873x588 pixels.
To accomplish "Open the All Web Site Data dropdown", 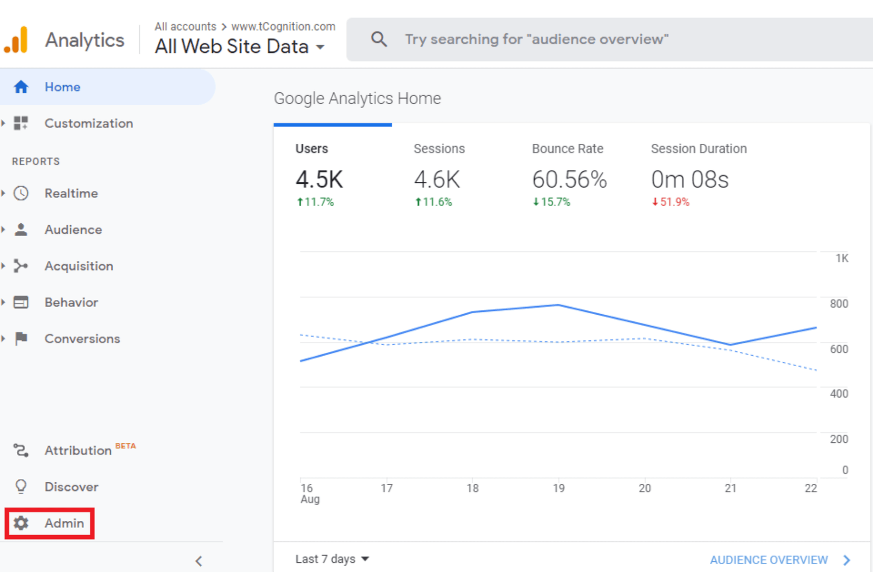I will tap(240, 47).
